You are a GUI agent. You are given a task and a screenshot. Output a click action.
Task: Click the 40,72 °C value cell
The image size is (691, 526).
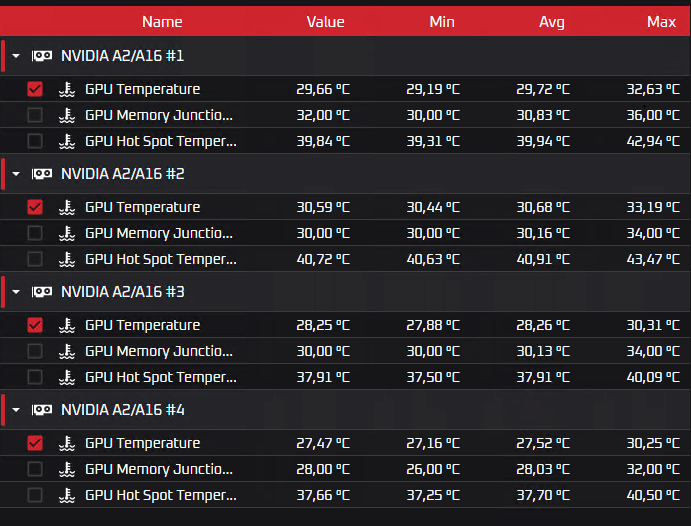coord(323,259)
